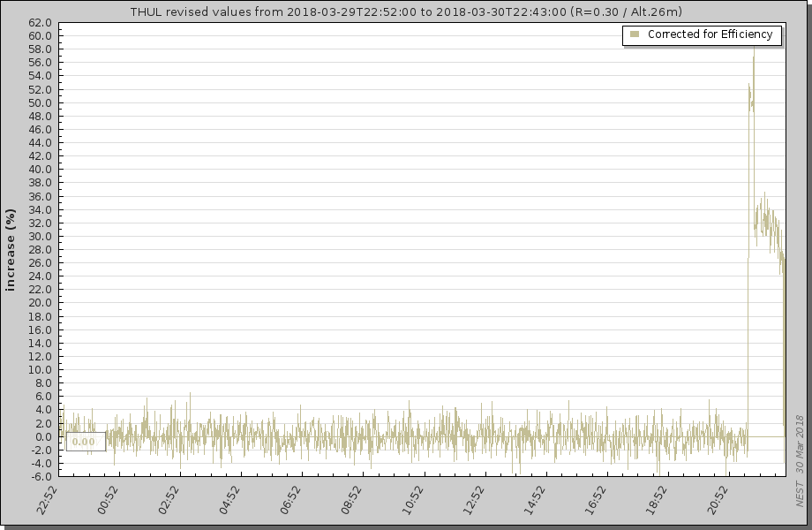Screen dimensions: 812x530
Task: Click the 12:52 x-axis tick label
Action: point(474,500)
